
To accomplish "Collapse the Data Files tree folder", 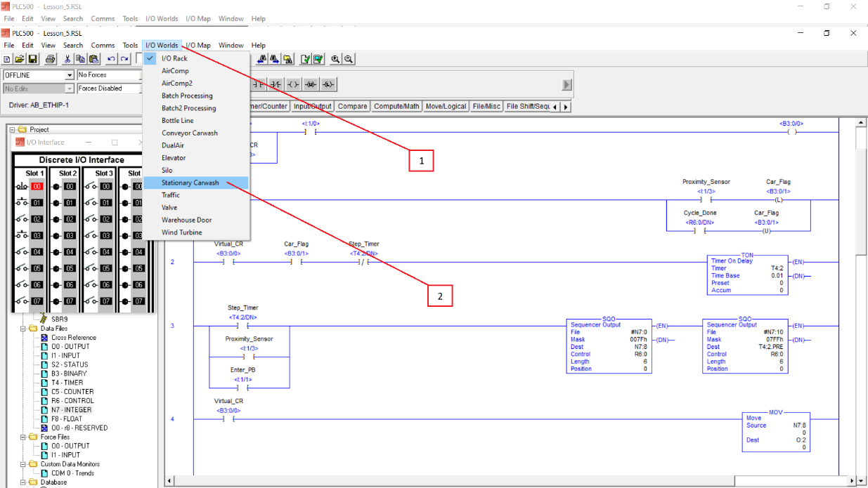I will [x=23, y=328].
